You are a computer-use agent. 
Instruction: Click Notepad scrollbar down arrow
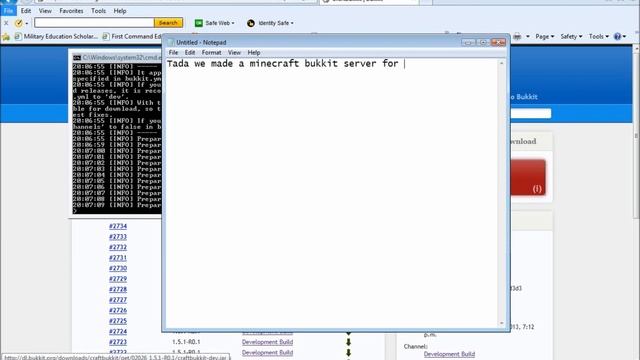[502, 323]
